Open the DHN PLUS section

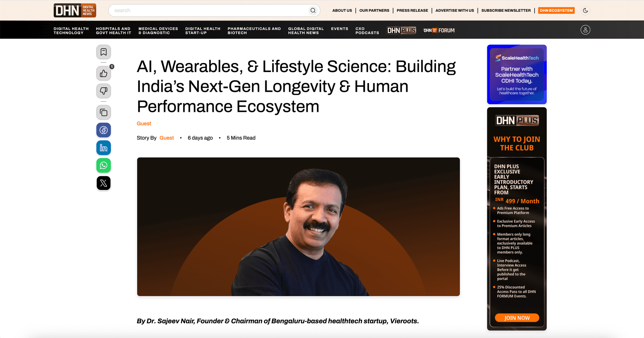[401, 30]
